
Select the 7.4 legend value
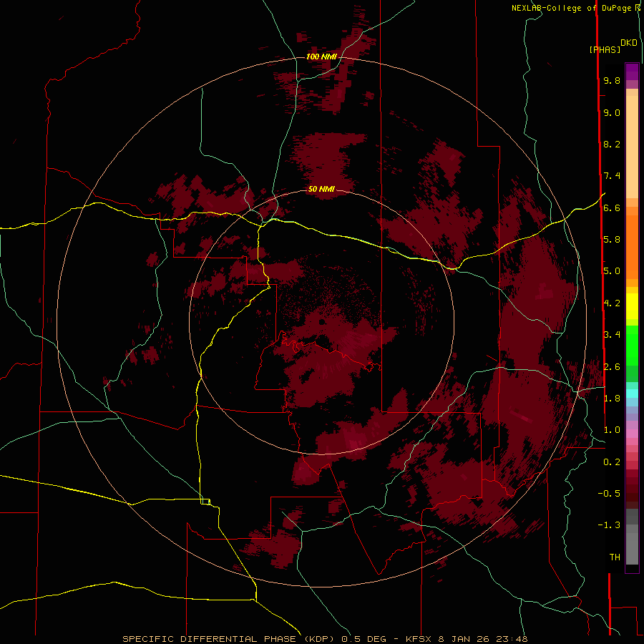[x=612, y=176]
